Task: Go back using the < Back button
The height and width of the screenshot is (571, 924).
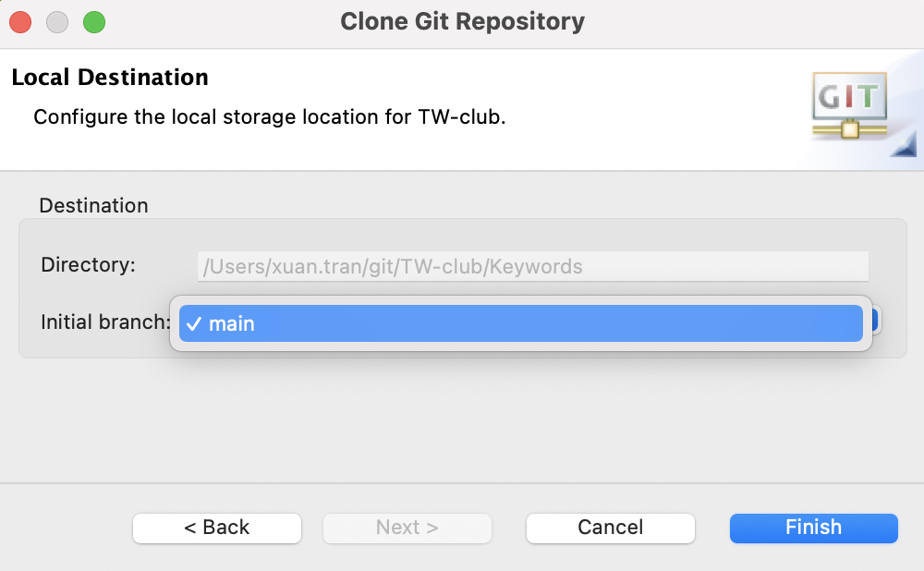Action: point(217,528)
